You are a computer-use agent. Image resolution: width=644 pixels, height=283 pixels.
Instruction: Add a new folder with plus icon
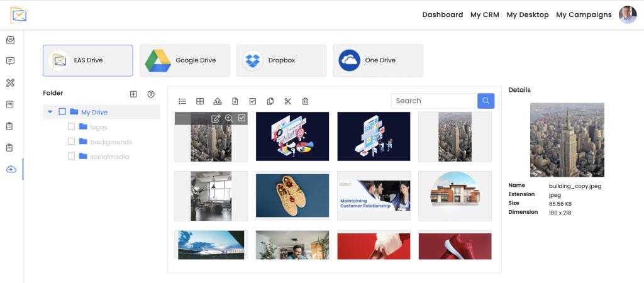pyautogui.click(x=133, y=94)
